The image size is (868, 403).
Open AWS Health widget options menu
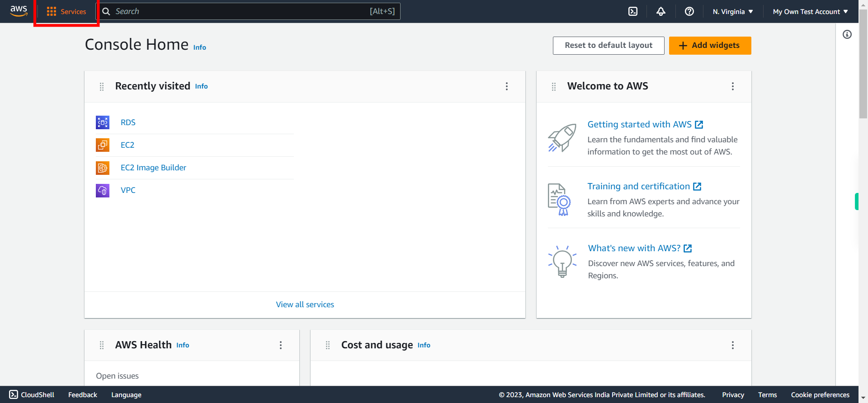click(x=281, y=345)
